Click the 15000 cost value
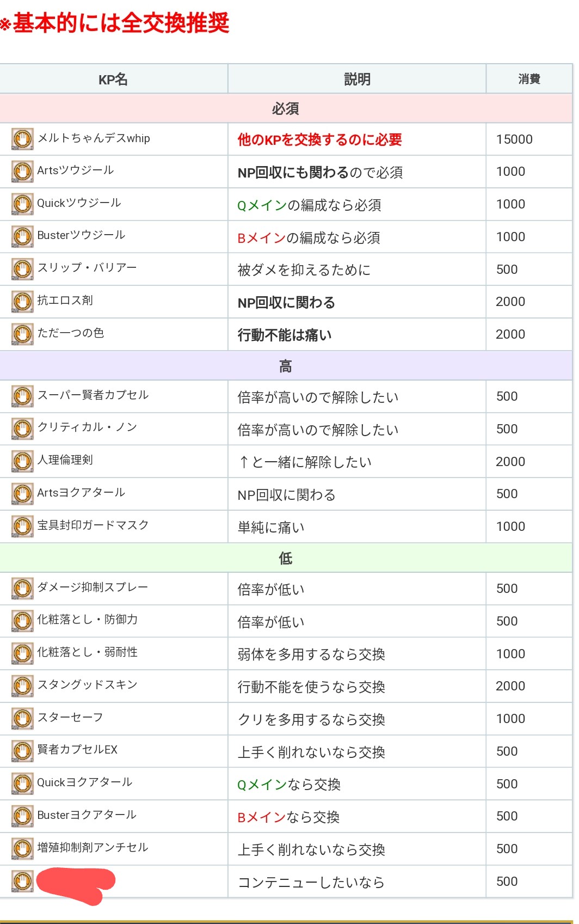Screen dimensions: 579x924 pyautogui.click(x=514, y=139)
